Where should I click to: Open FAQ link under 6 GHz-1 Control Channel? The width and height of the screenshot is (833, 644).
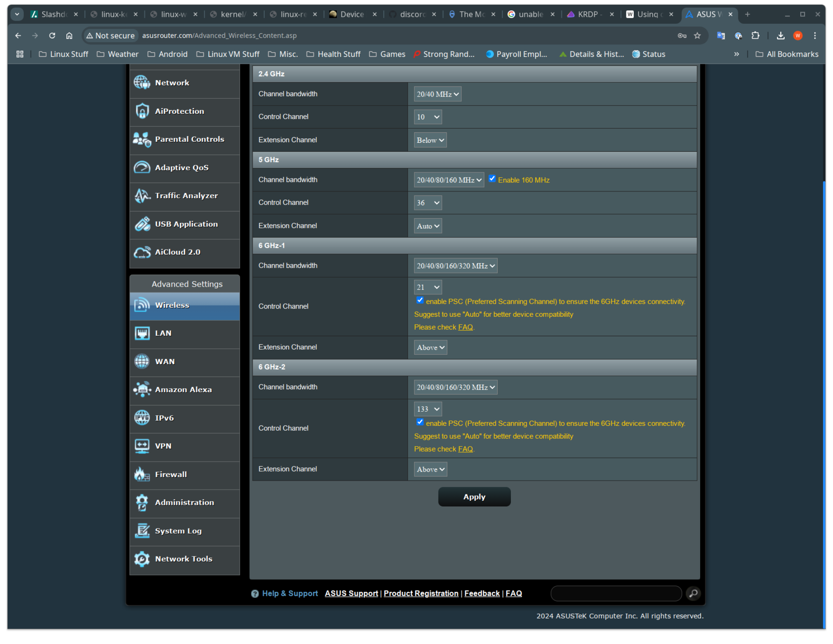coord(465,327)
